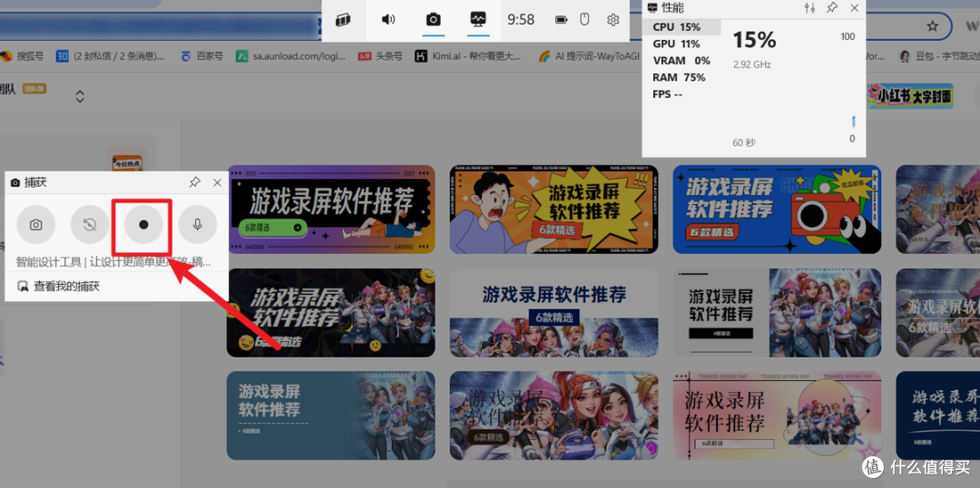Select the RAM performance tab

tap(679, 77)
